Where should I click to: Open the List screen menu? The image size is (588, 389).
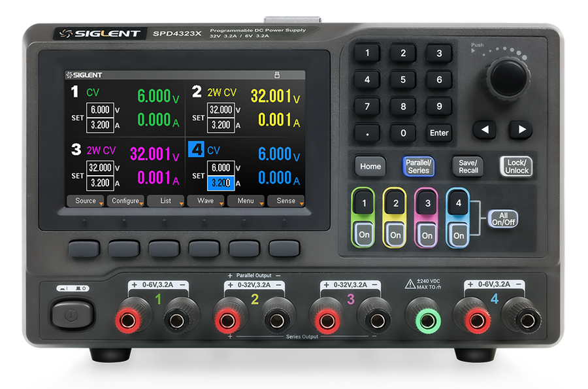165,201
